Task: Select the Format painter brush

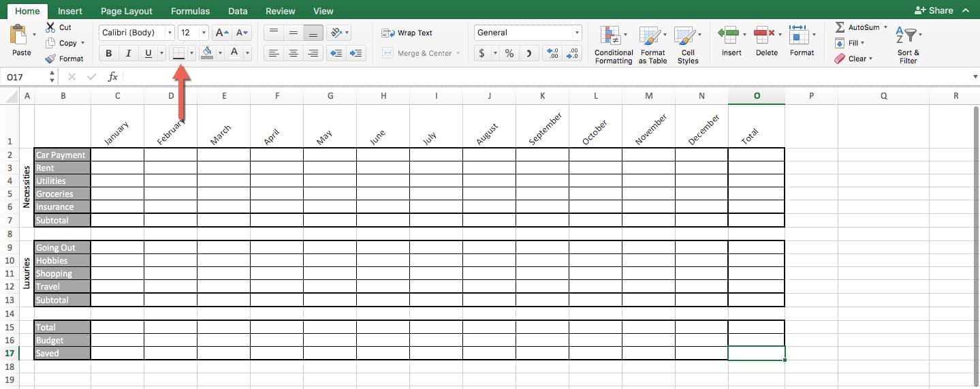Action: pyautogui.click(x=50, y=59)
